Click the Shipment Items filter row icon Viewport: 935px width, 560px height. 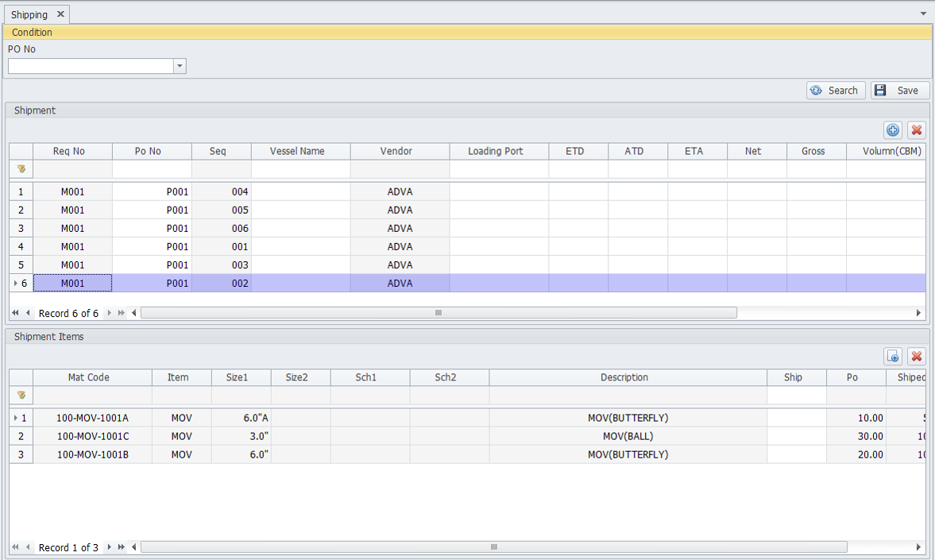(21, 395)
